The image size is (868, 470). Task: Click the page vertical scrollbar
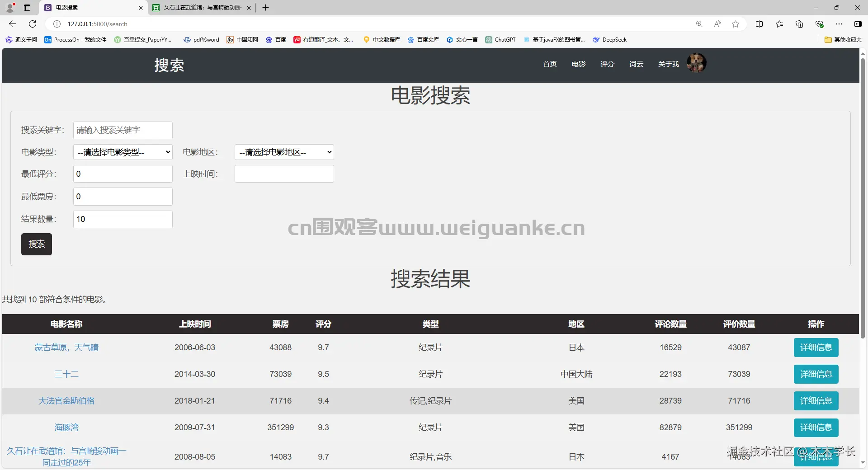point(863,198)
